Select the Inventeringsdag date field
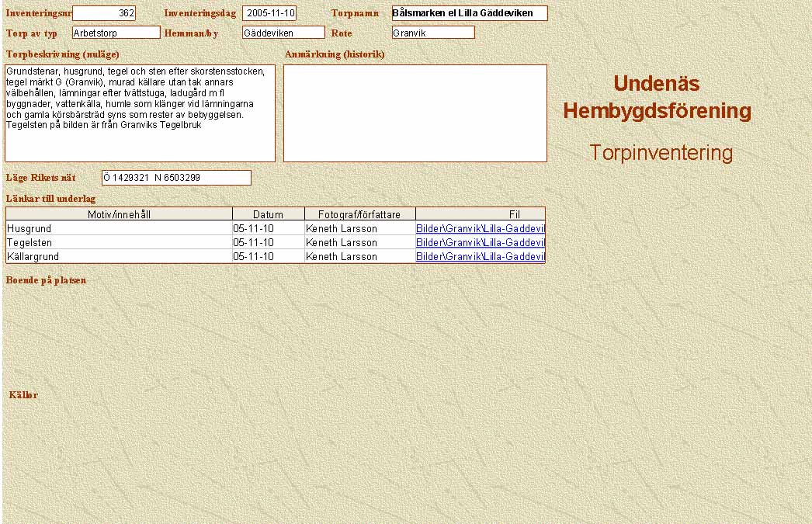The width and height of the screenshot is (812, 524). [269, 13]
